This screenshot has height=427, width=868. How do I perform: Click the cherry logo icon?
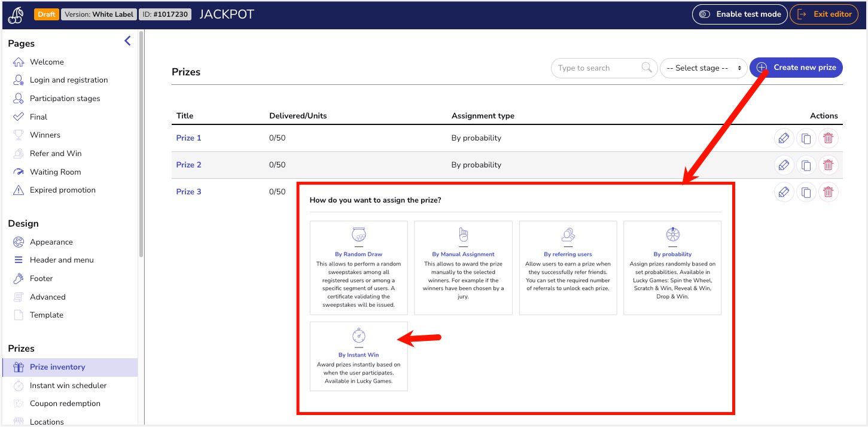click(16, 15)
